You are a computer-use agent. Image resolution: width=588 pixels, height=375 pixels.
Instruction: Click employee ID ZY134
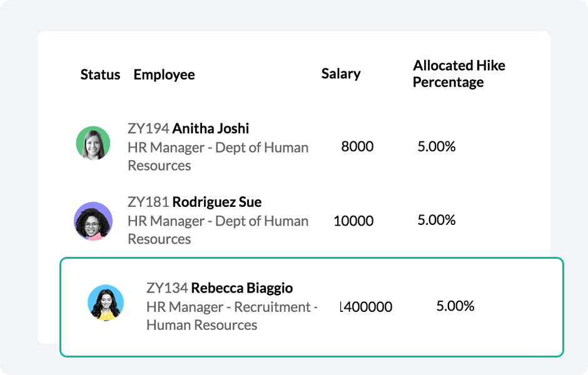[x=167, y=288]
